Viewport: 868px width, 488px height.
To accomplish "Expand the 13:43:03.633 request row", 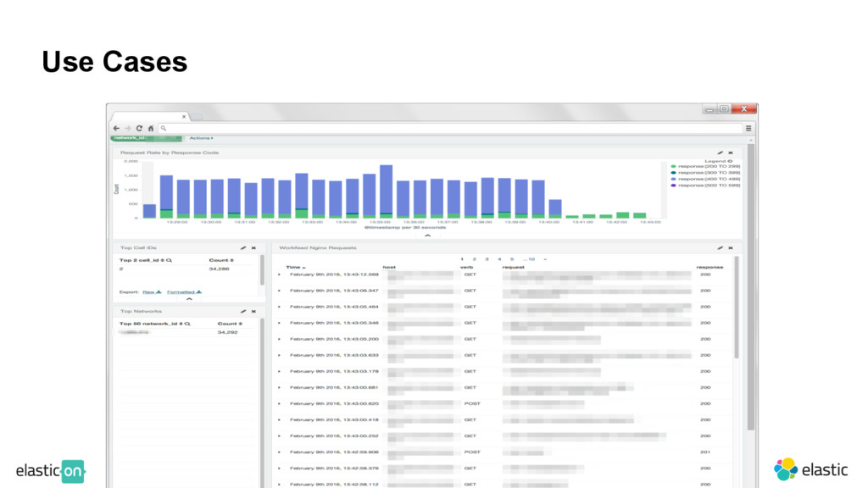I will pos(279,355).
